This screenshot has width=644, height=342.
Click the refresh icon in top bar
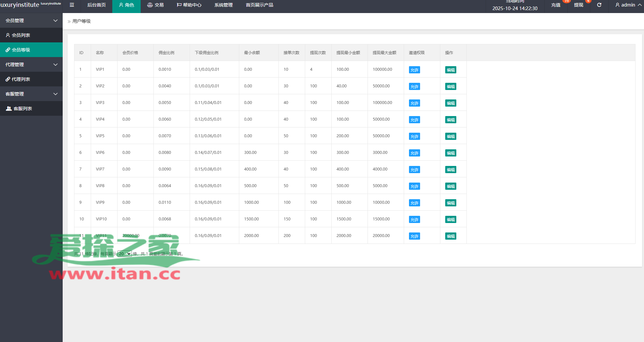click(x=599, y=5)
